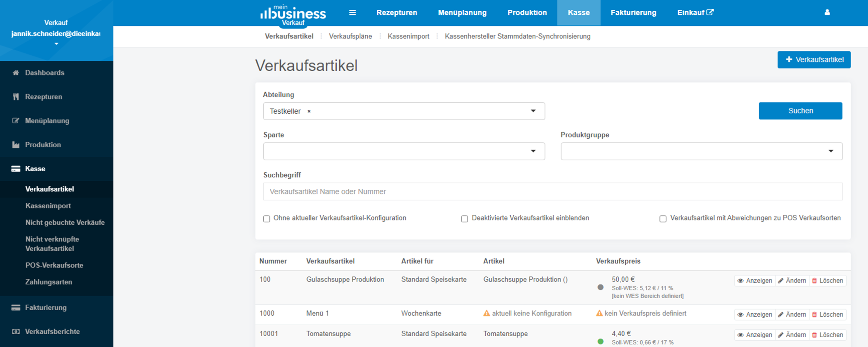This screenshot has width=868, height=347.
Task: Switch to the Kassenimport sub-tab
Action: coord(408,36)
